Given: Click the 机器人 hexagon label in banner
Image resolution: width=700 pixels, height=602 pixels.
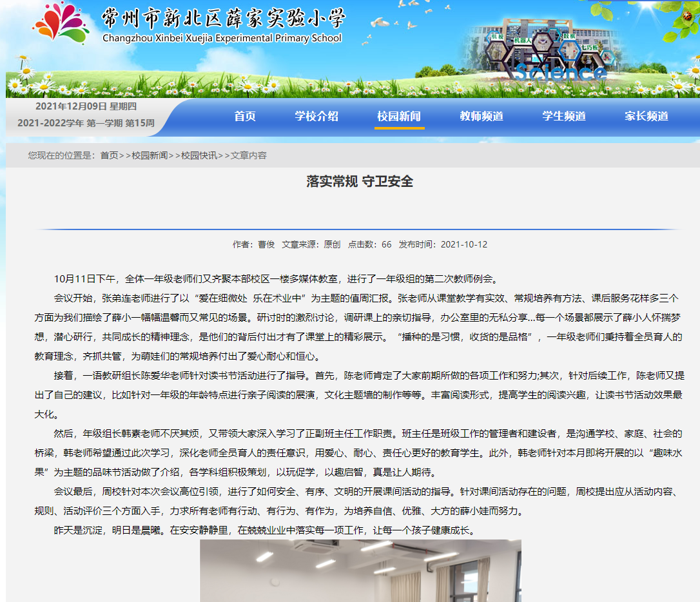Looking at the screenshot, I should 522,39.
